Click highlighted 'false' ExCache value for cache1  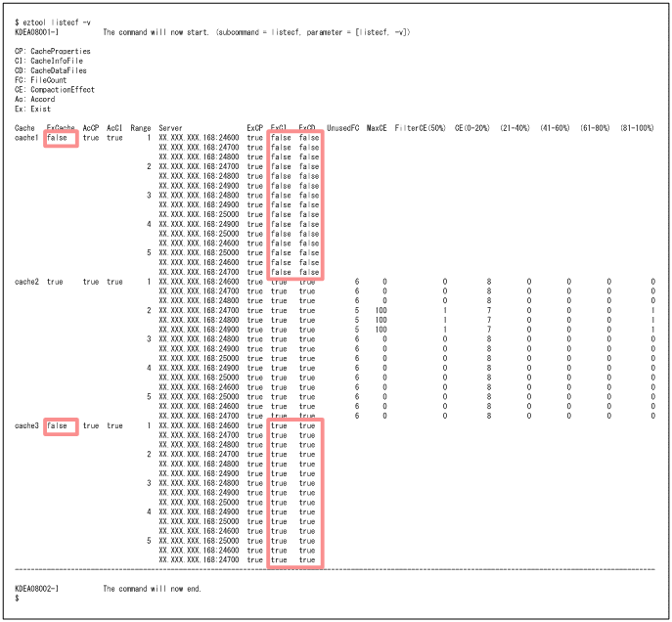click(x=58, y=138)
